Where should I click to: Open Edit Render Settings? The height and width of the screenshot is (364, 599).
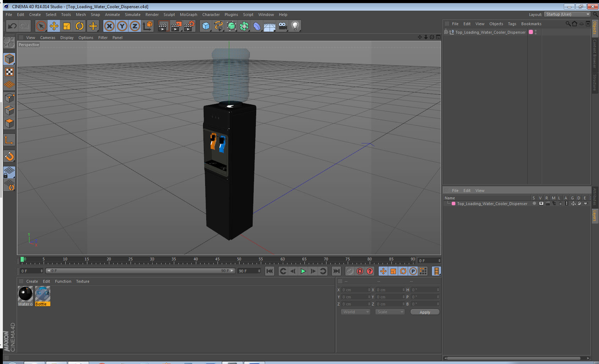[189, 26]
